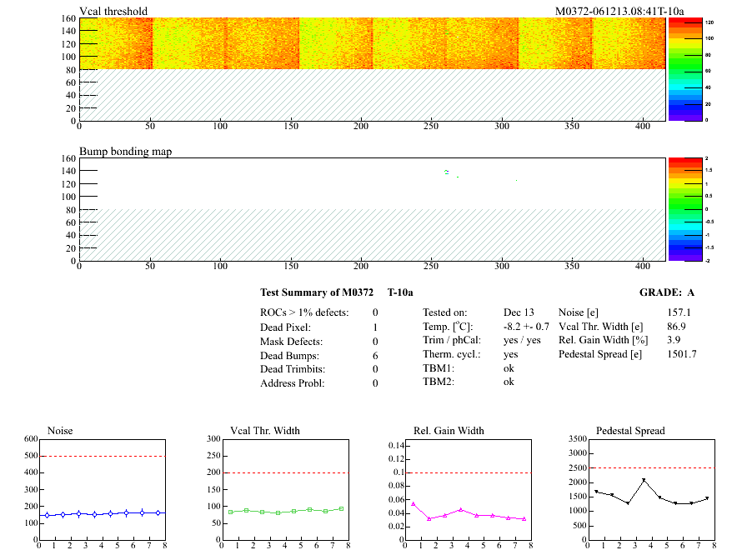Click the test date "Dec 13"
Image resolution: width=747 pixels, height=560 pixels.
[519, 312]
